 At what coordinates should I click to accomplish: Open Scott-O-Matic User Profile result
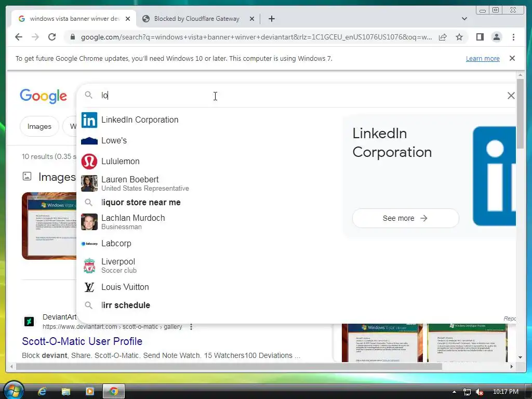(82, 341)
